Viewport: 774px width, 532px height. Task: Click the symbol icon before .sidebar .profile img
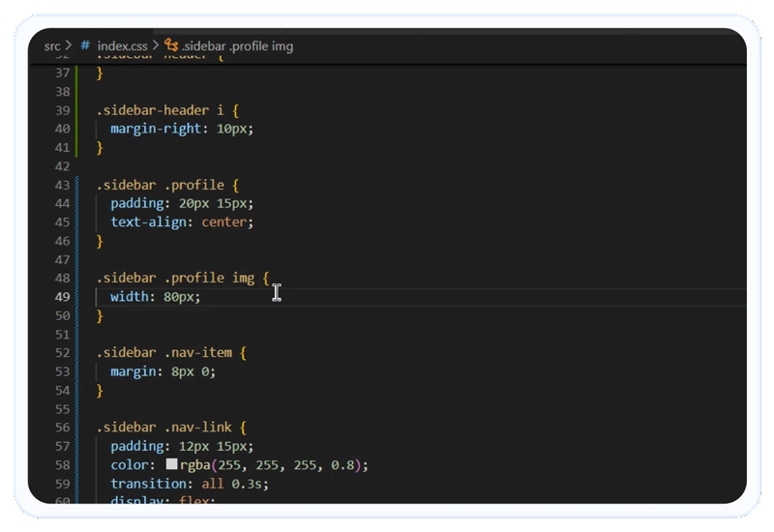coord(171,45)
